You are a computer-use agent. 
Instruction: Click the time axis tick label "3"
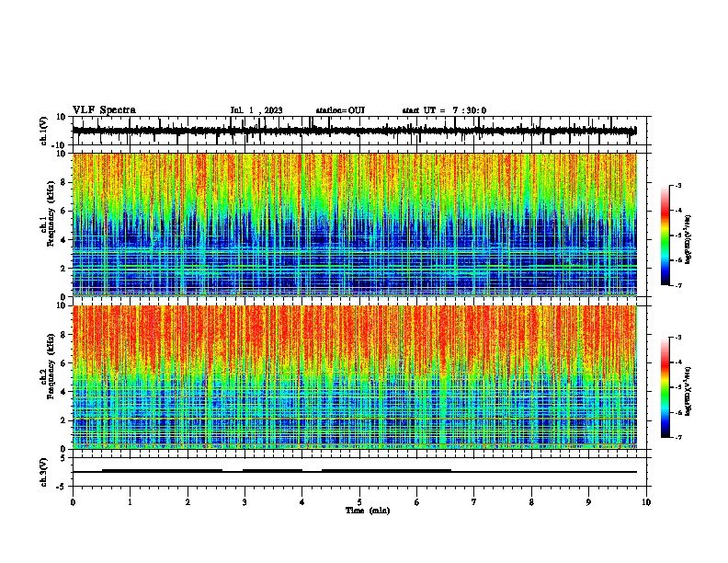pyautogui.click(x=245, y=502)
